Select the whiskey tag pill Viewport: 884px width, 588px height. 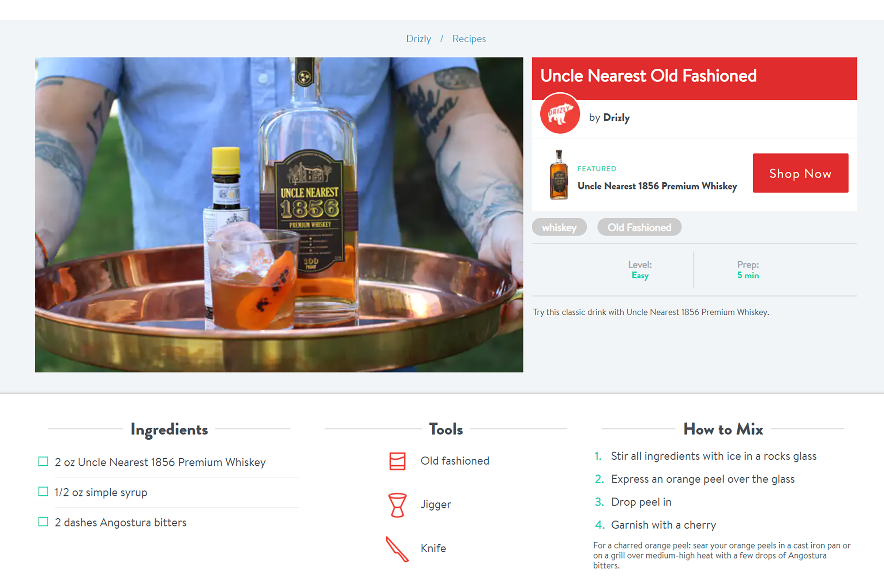(559, 227)
